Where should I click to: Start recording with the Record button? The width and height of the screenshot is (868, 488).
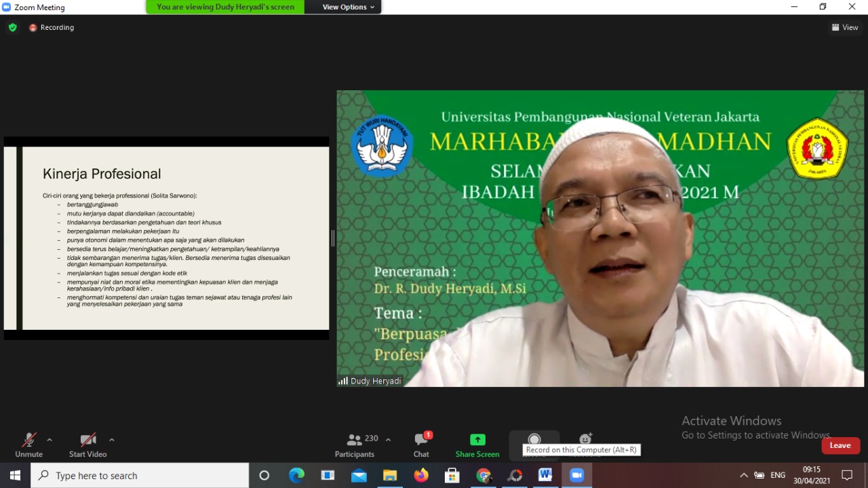[x=534, y=440]
